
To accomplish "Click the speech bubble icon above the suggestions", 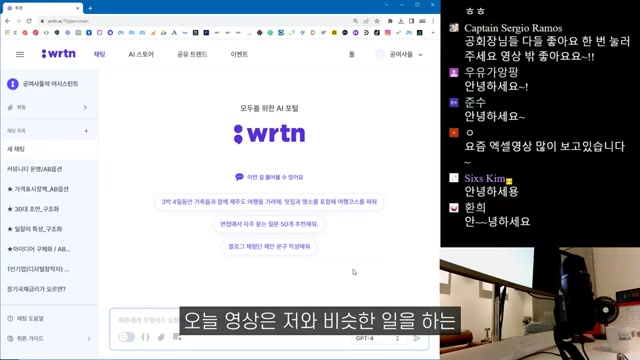I will point(239,177).
